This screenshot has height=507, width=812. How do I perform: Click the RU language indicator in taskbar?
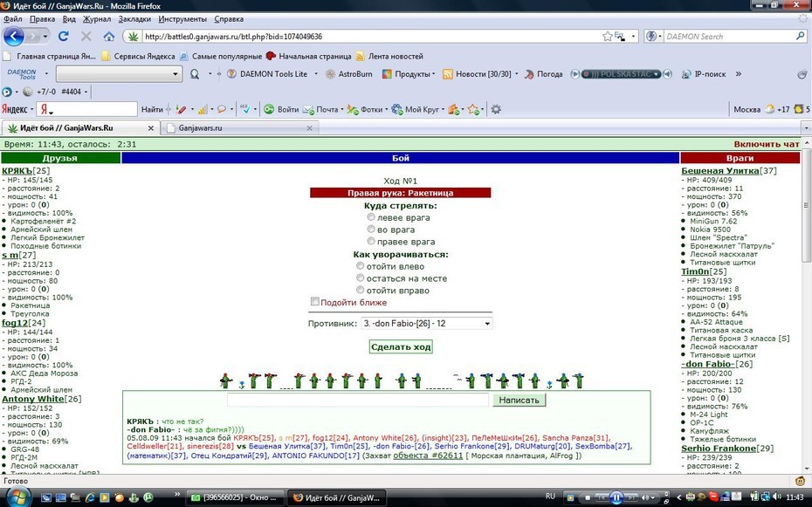click(x=550, y=497)
